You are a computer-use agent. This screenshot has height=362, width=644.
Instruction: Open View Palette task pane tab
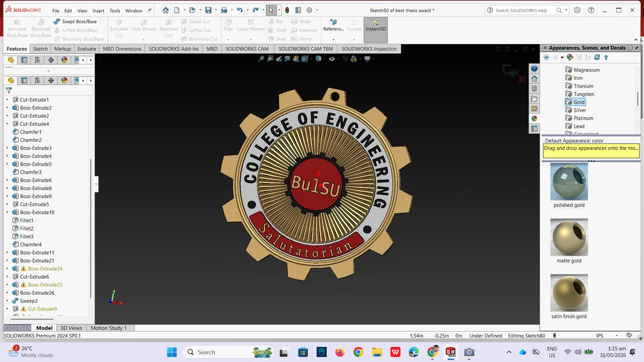point(534,108)
